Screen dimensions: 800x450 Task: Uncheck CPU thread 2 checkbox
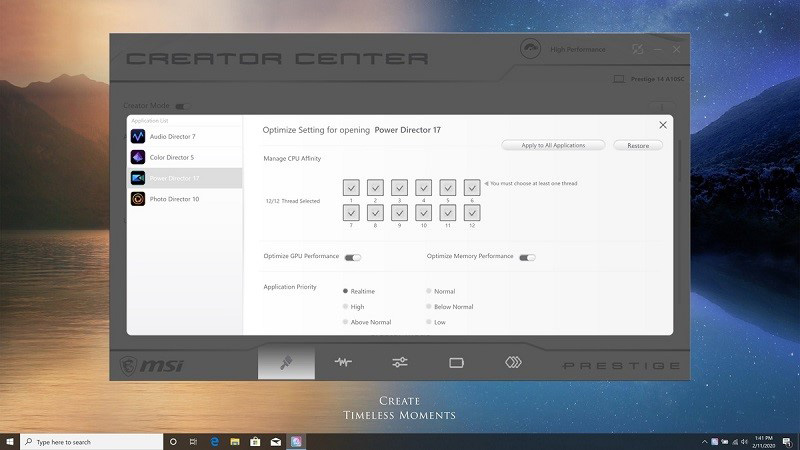375,188
